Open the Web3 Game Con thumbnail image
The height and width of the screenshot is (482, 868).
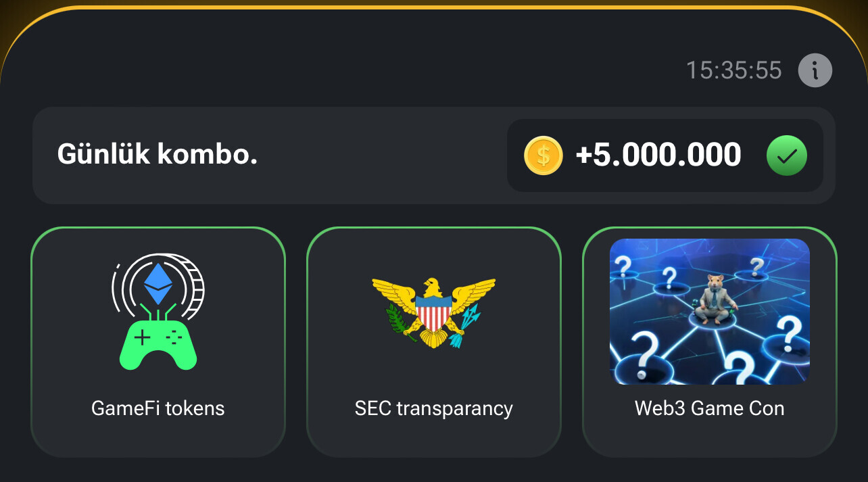(x=710, y=312)
